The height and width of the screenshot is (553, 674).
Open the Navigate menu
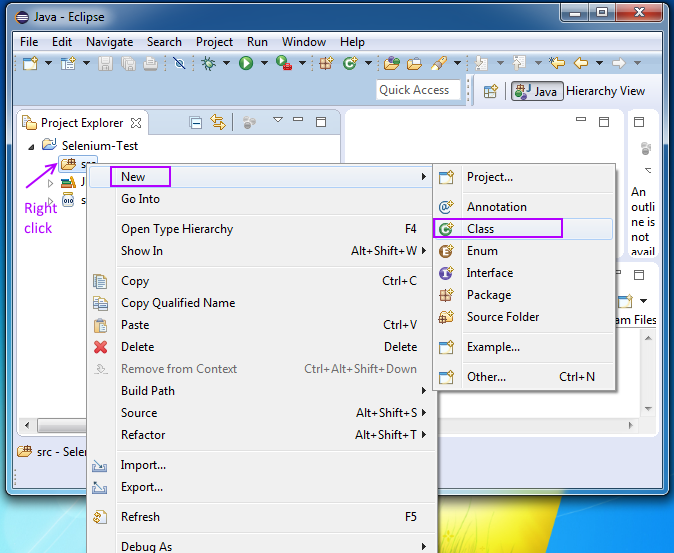[x=110, y=42]
